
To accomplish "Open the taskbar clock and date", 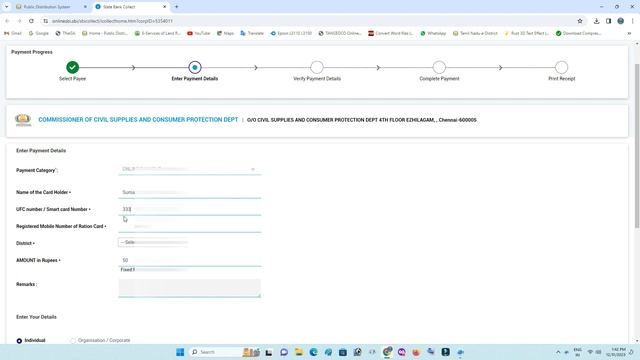I will pyautogui.click(x=616, y=352).
